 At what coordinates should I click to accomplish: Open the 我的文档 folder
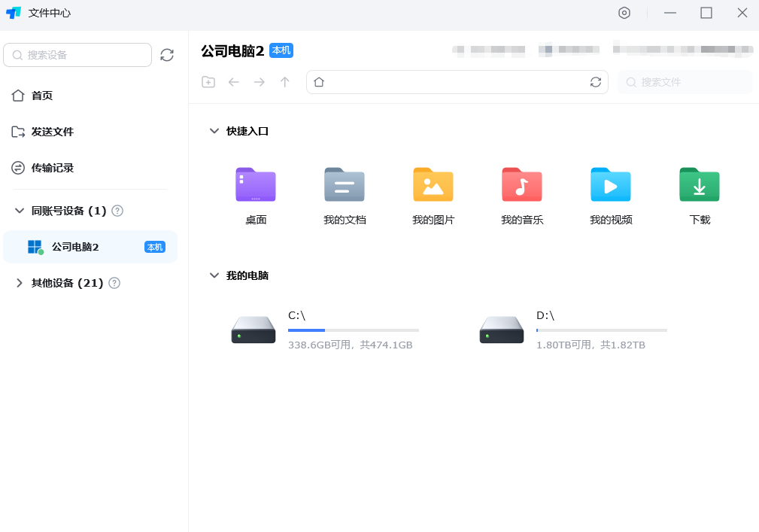click(x=345, y=196)
